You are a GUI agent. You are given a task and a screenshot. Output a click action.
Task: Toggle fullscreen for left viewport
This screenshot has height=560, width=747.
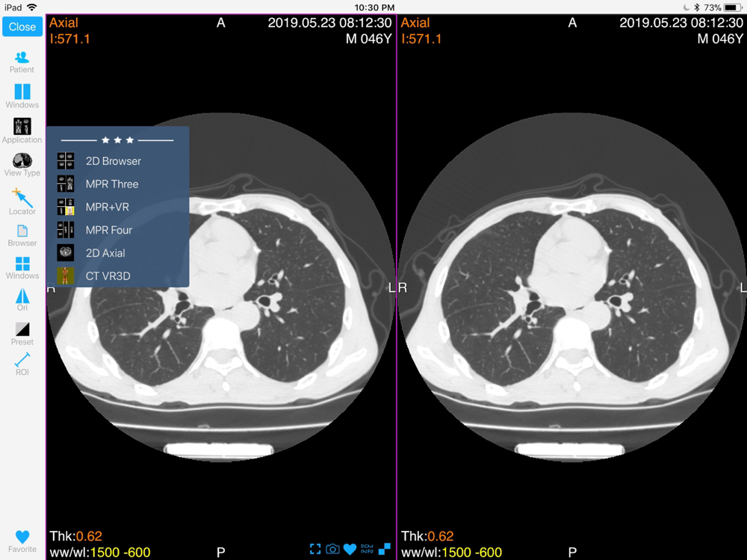(x=315, y=549)
